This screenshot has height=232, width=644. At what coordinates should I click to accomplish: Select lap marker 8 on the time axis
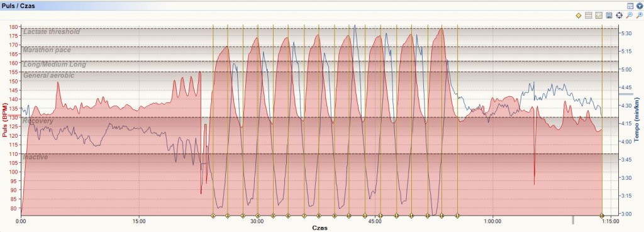(319, 216)
